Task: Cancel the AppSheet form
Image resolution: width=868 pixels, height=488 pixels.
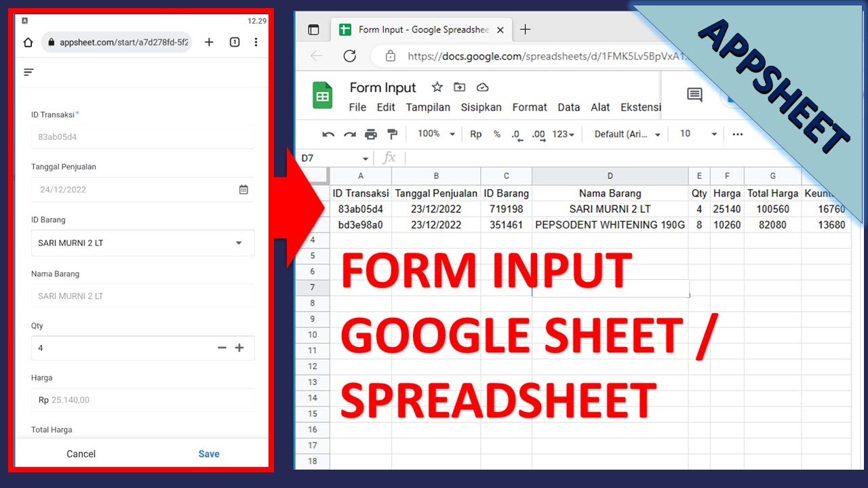Action: (81, 454)
